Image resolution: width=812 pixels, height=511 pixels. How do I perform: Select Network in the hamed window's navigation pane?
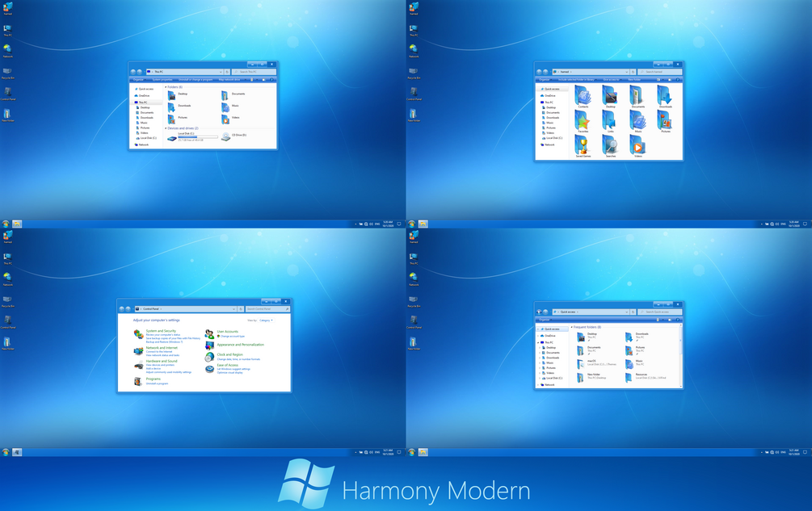click(548, 145)
